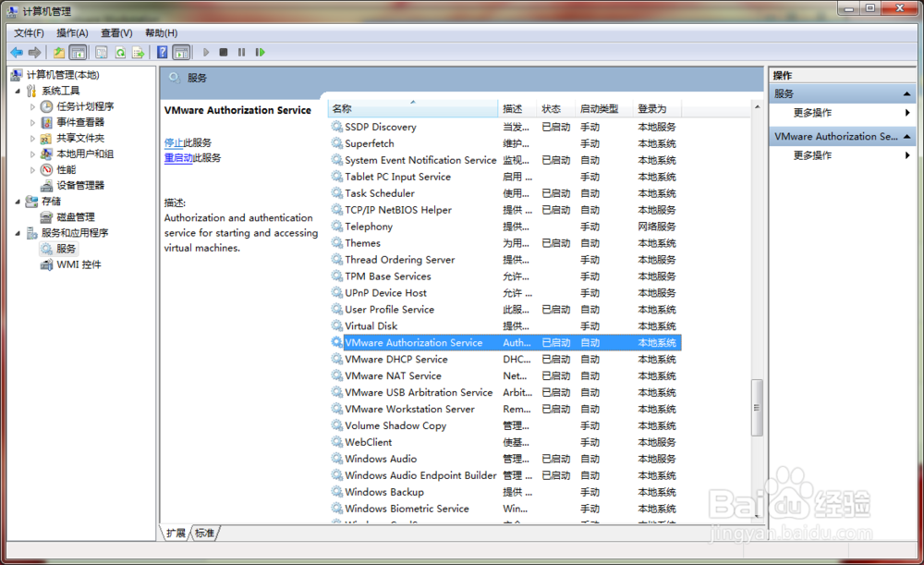Screen dimensions: 924x565
Task: Switch to the 标准 tab
Action: [204, 534]
